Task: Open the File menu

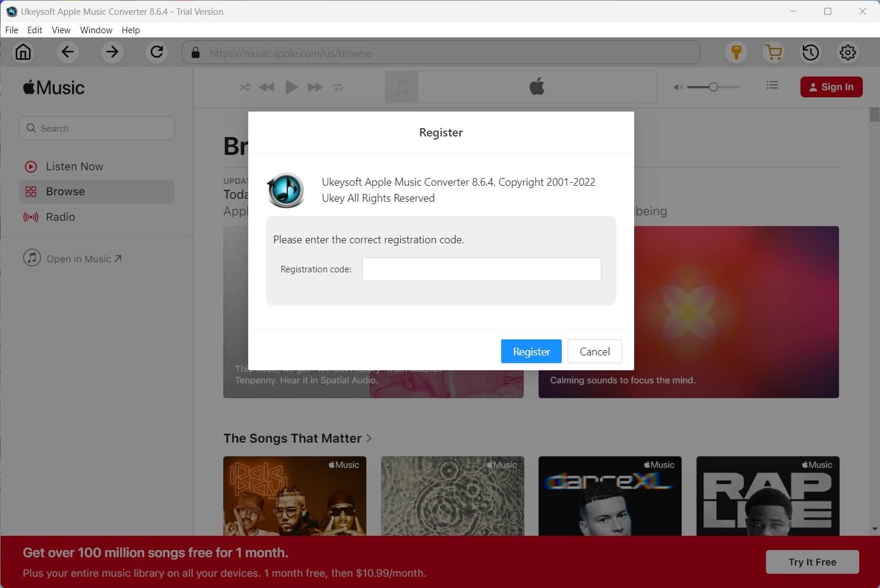Action: pos(11,30)
